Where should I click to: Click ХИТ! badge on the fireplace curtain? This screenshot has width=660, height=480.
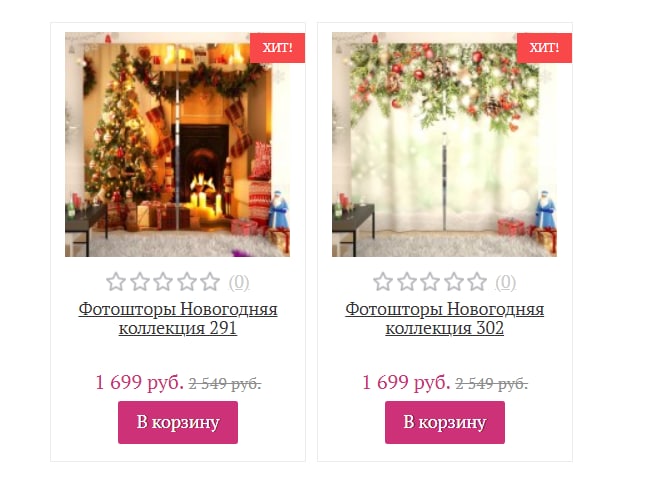click(277, 48)
